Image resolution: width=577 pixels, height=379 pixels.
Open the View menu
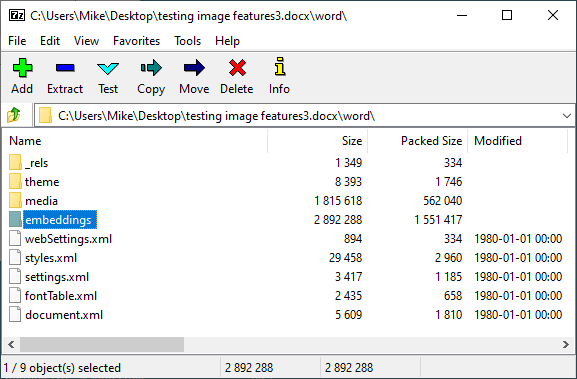tap(86, 40)
